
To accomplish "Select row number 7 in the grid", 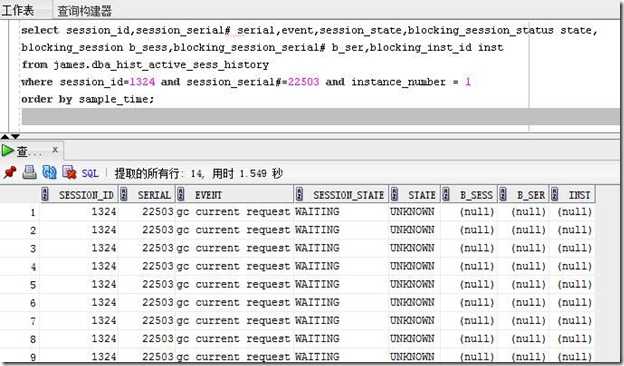I will (20, 321).
